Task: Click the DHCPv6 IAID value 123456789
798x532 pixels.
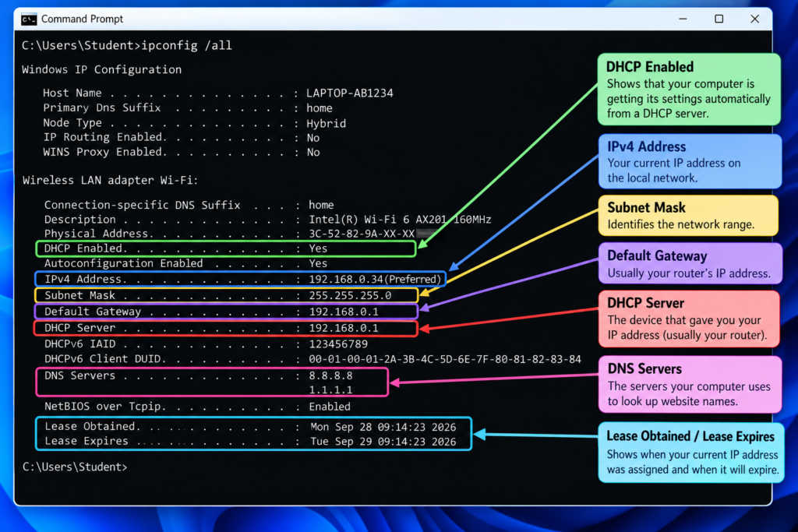Action: [338, 344]
